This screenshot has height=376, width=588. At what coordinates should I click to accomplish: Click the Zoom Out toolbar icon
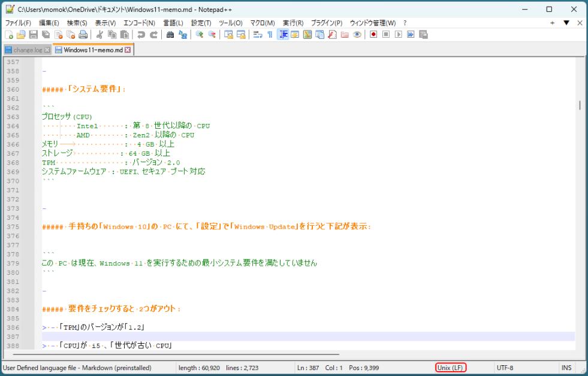[212, 35]
